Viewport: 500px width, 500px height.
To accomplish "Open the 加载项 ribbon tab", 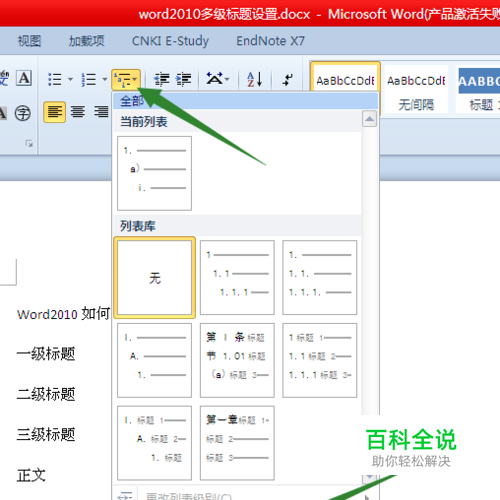I will pyautogui.click(x=86, y=41).
